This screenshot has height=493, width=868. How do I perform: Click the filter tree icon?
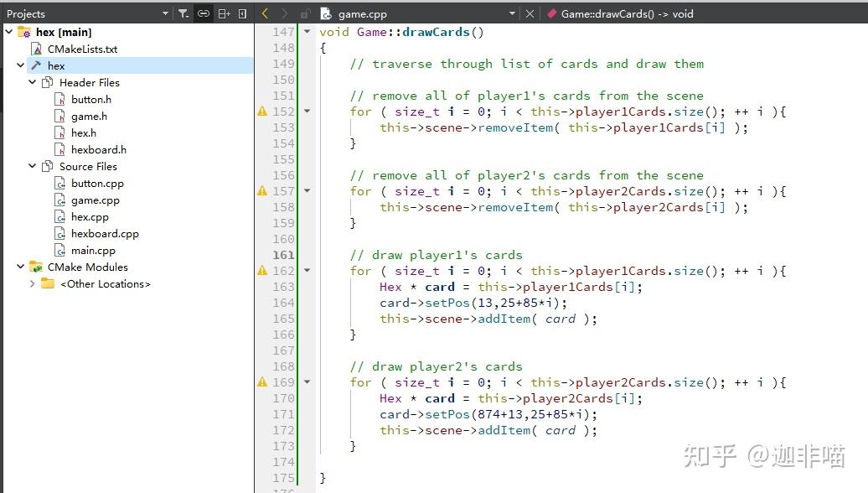pyautogui.click(x=183, y=13)
